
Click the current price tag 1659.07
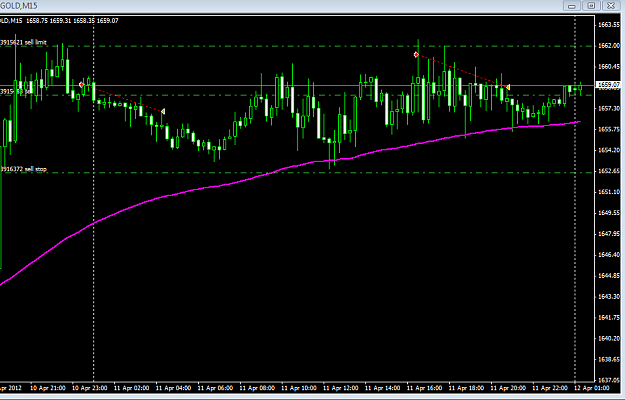(608, 84)
